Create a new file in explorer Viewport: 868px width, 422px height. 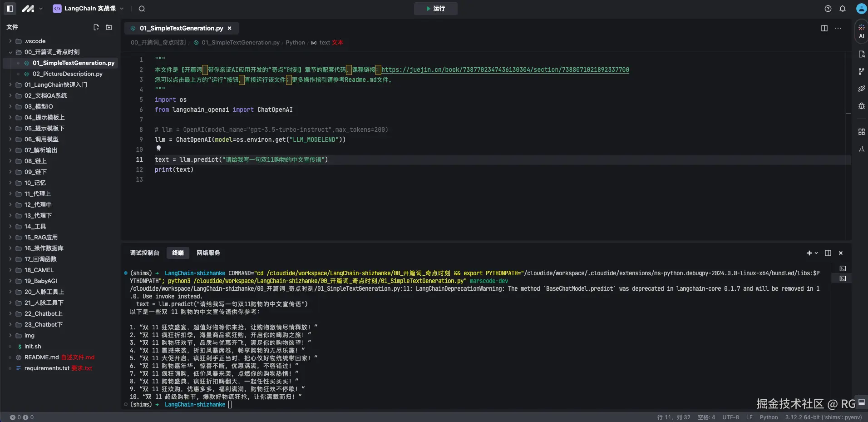pos(96,27)
